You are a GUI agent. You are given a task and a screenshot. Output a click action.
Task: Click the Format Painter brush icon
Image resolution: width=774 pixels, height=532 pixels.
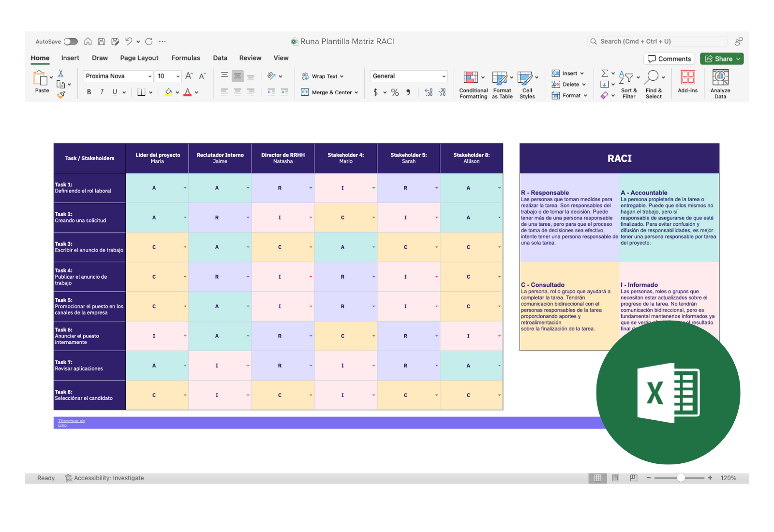pyautogui.click(x=61, y=95)
